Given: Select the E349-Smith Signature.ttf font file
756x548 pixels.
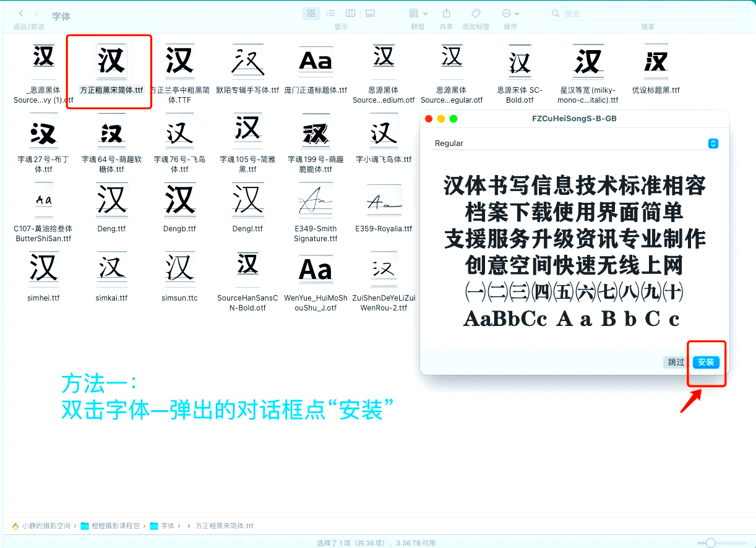Looking at the screenshot, I should pyautogui.click(x=316, y=213).
